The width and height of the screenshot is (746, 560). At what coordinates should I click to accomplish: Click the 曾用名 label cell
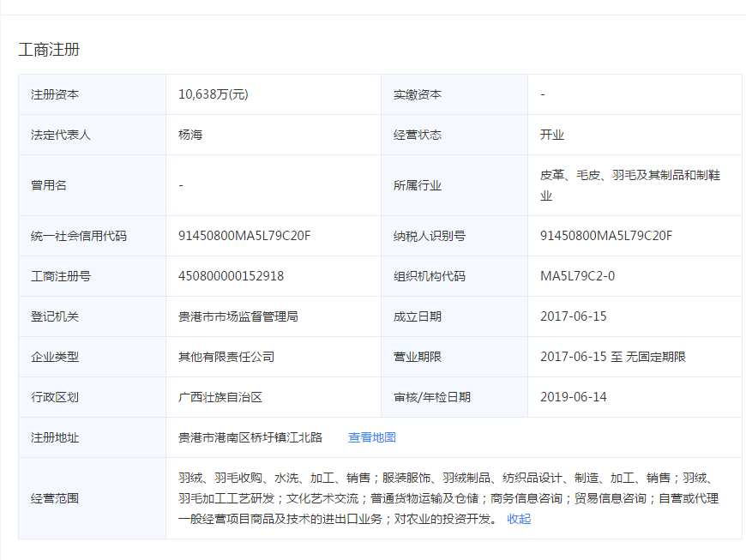[93, 185]
